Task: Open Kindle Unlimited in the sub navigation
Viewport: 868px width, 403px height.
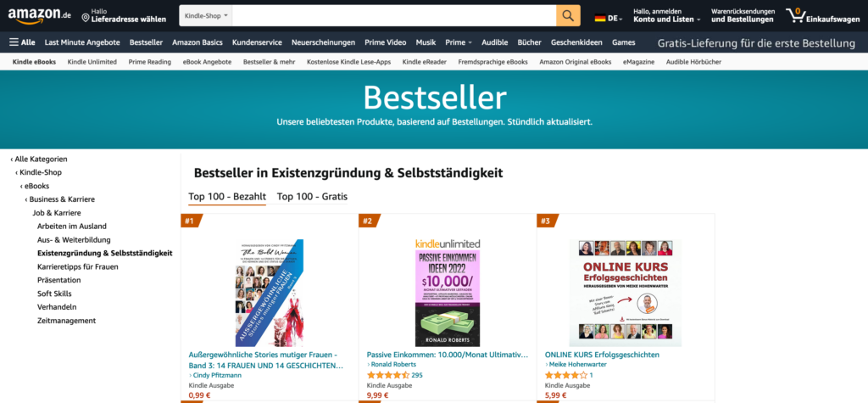Action: (92, 62)
